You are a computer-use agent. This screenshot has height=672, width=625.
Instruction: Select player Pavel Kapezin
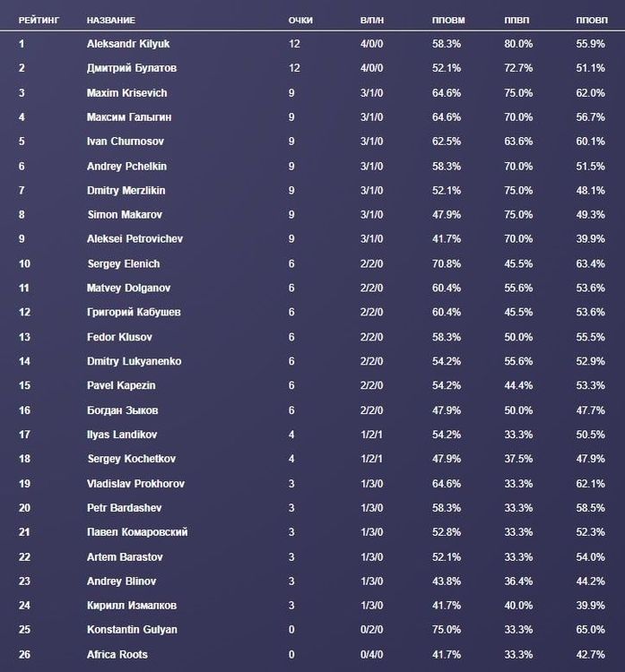(x=121, y=385)
